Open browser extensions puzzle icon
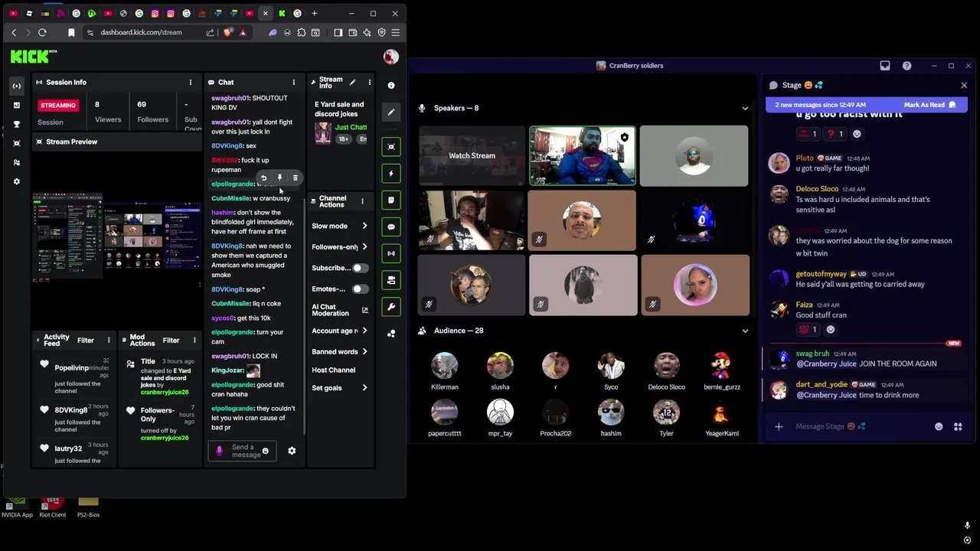The image size is (980, 551). 302,32
